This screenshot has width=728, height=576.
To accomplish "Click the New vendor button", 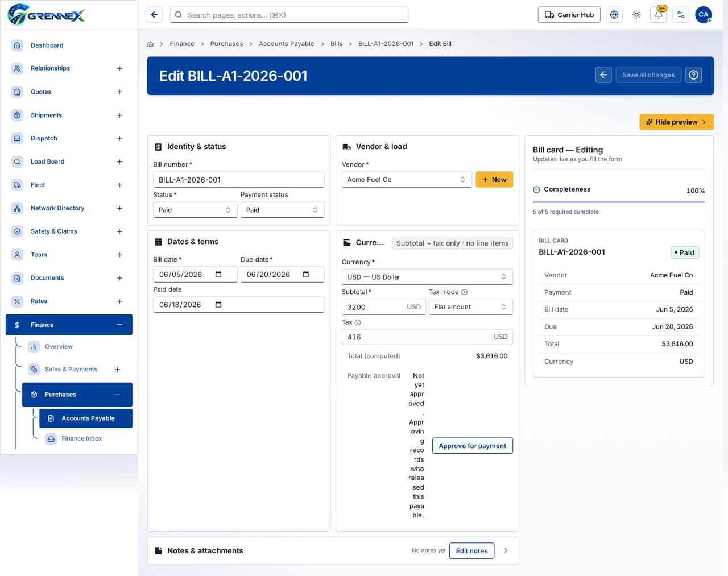I will [x=494, y=180].
